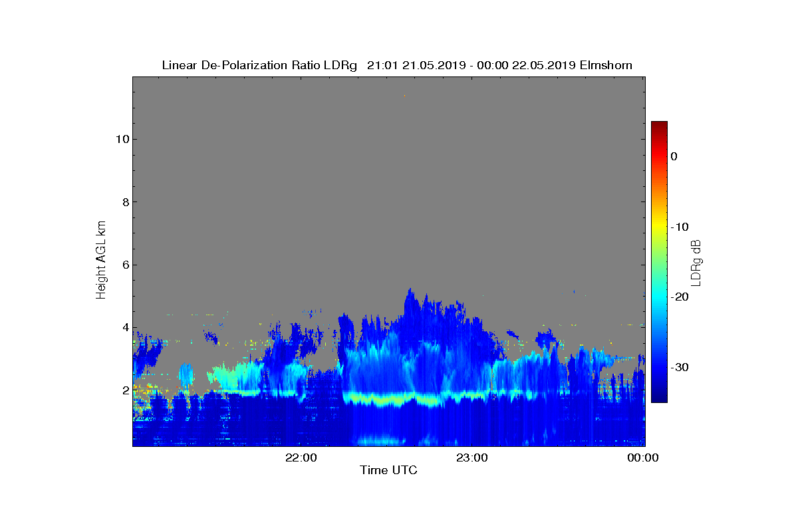This screenshot has height=532, width=798.
Task: Click the '00:00 22.05.2019' end time in title
Action: [x=526, y=65]
